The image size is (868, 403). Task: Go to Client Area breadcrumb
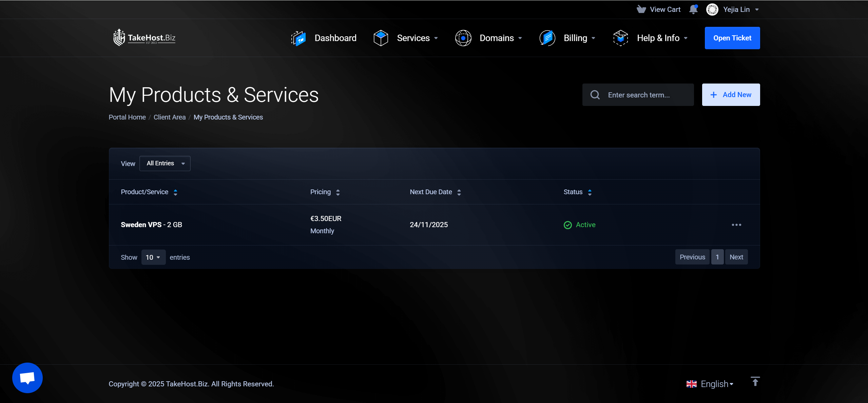[170, 117]
